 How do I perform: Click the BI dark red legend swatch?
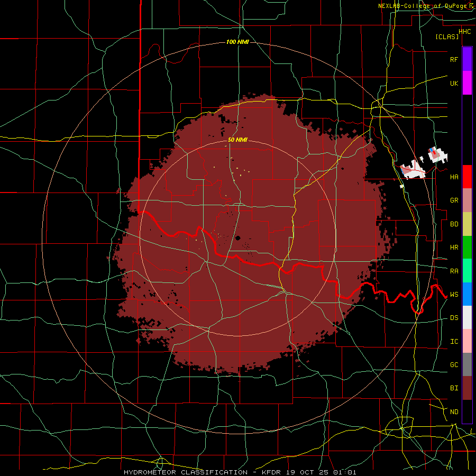click(x=467, y=388)
